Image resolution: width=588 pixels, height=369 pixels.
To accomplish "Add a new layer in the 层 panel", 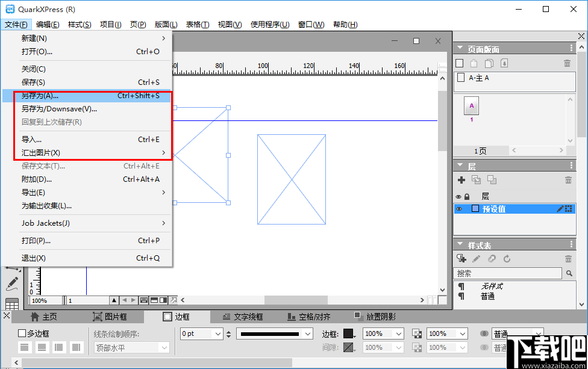I will (461, 179).
